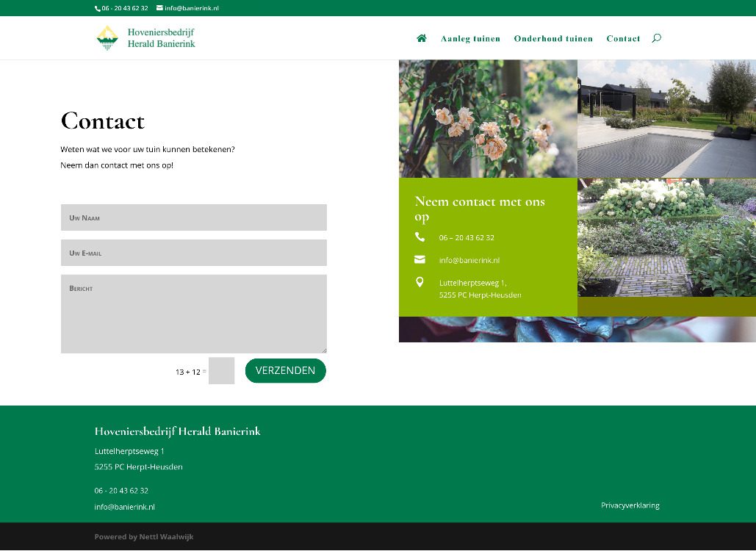Focus the Uw Naam input field
Viewport: 756px width, 551px height.
pyautogui.click(x=194, y=217)
